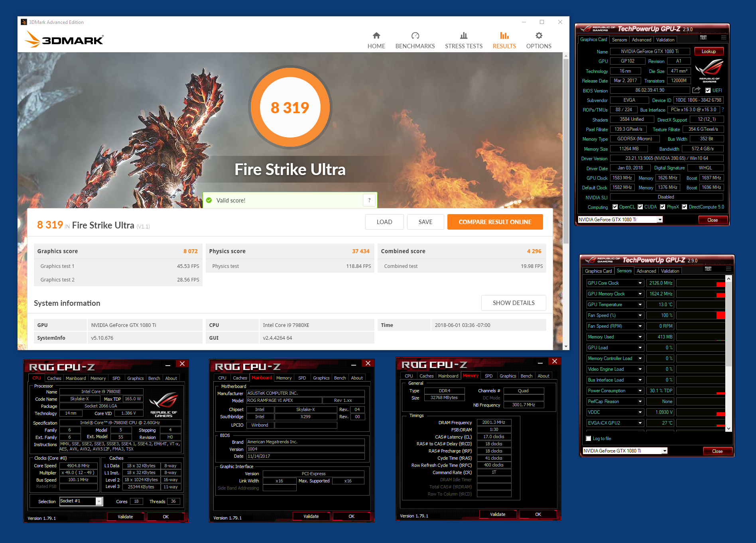Click screenshot camera icon in GPU-Z Graphics Card window
The height and width of the screenshot is (543, 756).
pyautogui.click(x=703, y=37)
